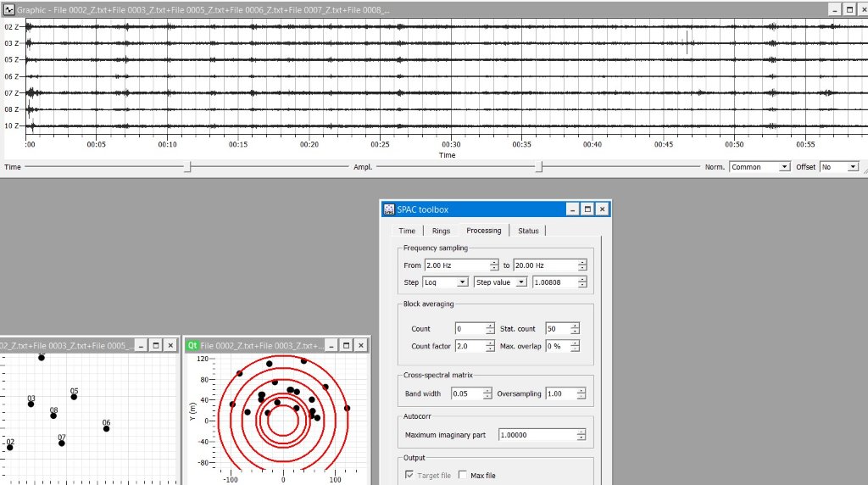This screenshot has width=868, height=485.
Task: Click the Time slider handle
Action: tap(187, 168)
